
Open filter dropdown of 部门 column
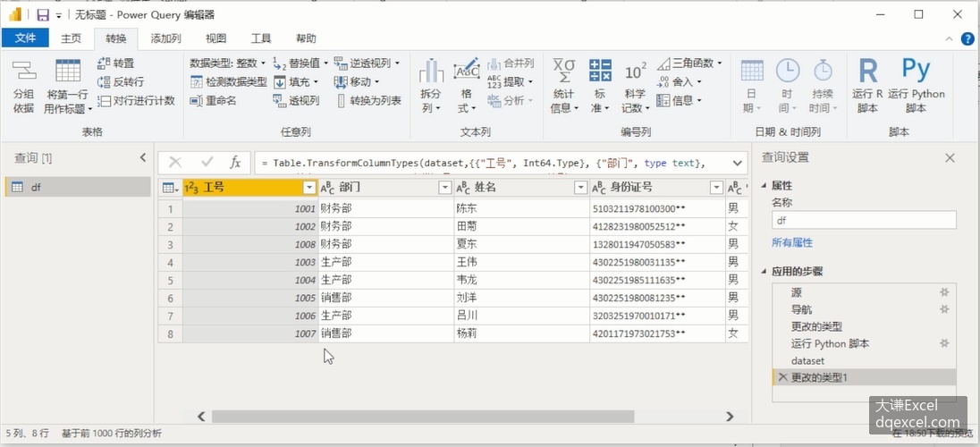[x=444, y=188]
